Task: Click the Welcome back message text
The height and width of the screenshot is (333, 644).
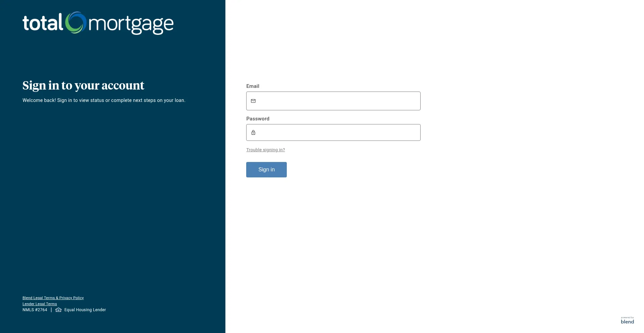Action: 104,100
